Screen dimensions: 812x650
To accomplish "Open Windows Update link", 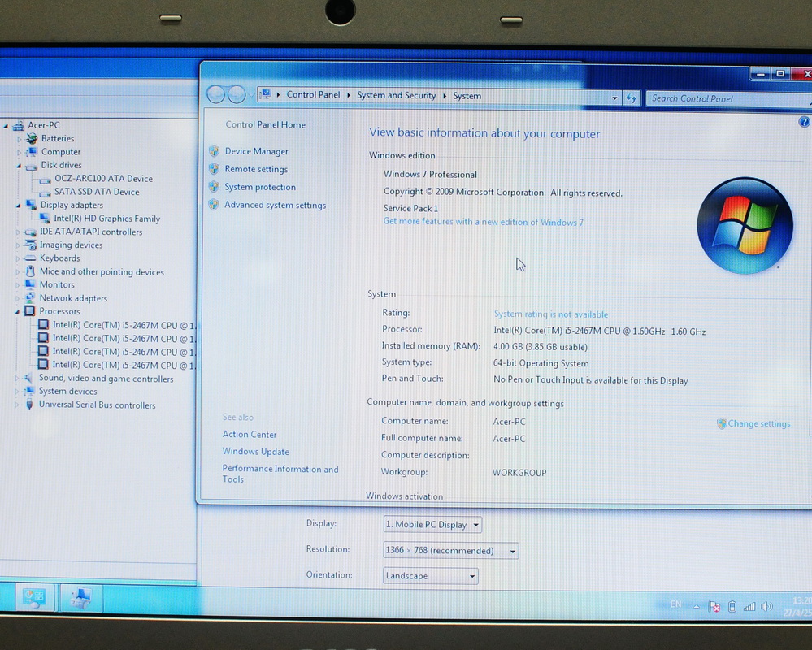I will tap(255, 451).
